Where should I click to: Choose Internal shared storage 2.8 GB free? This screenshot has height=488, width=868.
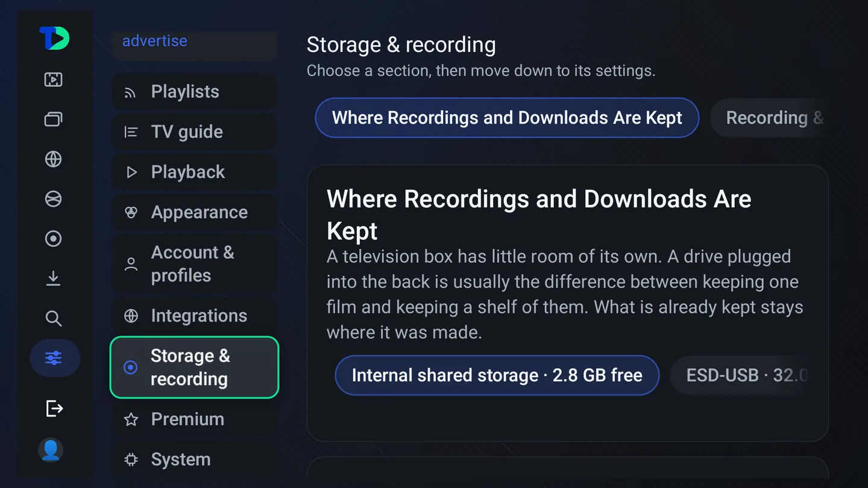497,375
